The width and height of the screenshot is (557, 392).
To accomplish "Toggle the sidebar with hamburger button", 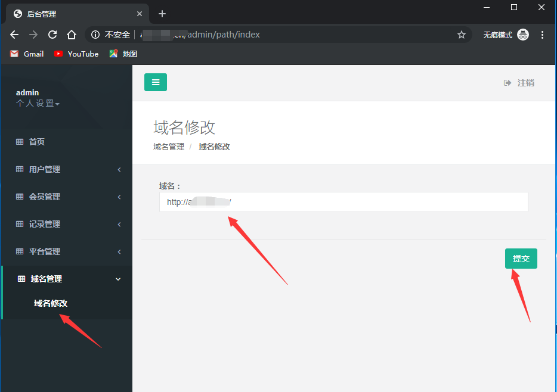I will (156, 82).
